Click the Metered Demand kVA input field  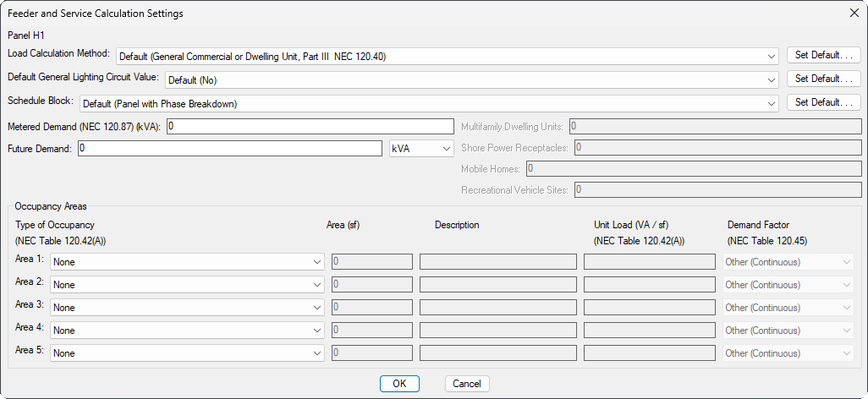(x=310, y=126)
